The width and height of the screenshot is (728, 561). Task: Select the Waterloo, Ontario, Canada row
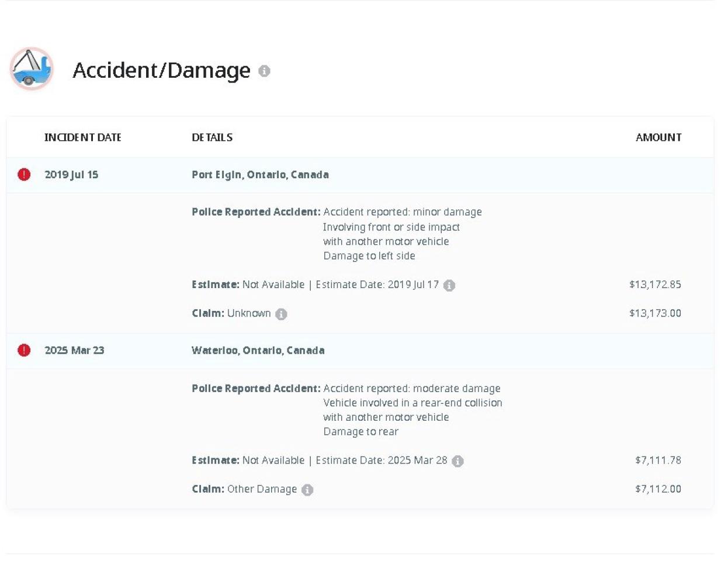258,351
